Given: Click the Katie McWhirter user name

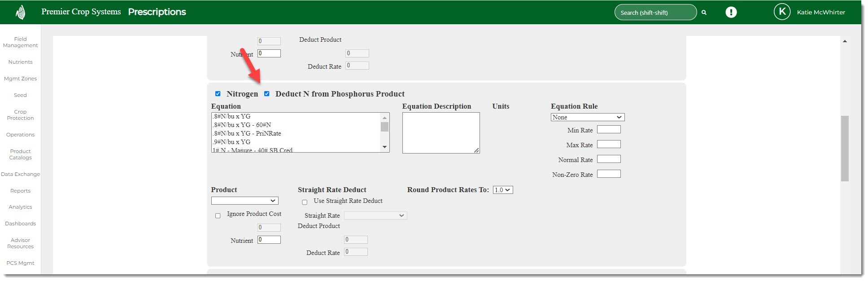Looking at the screenshot, I should pos(820,13).
